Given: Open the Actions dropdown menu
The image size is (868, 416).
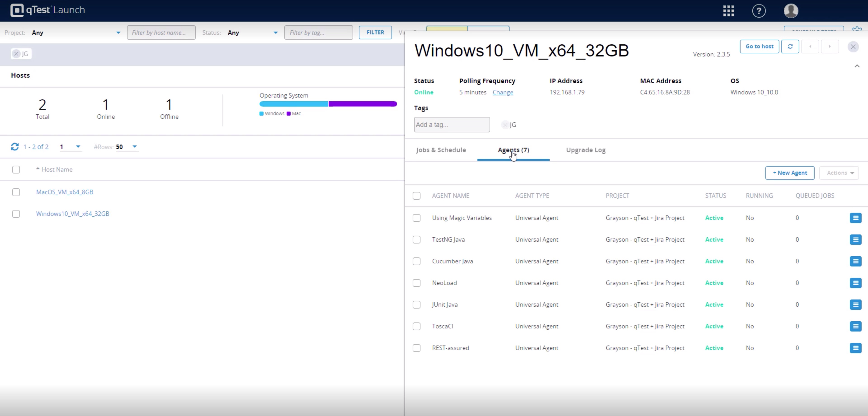Looking at the screenshot, I should [x=839, y=173].
